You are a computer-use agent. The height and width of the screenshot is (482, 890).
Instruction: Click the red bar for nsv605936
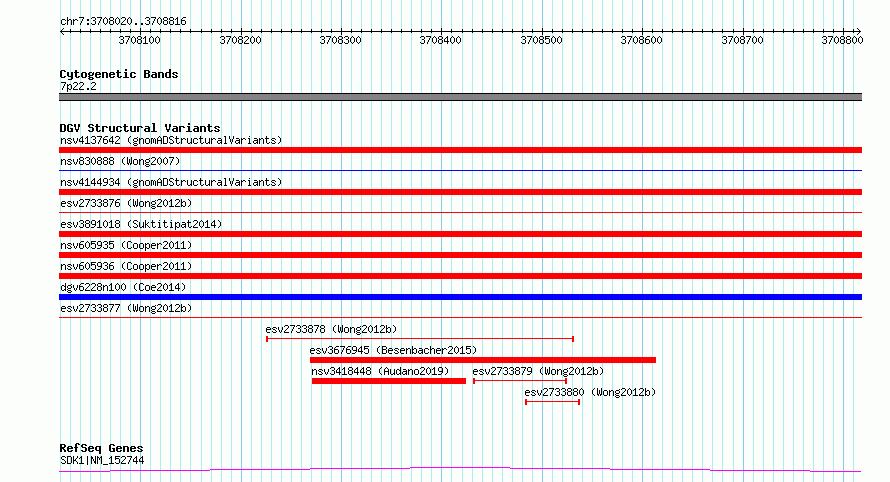click(x=460, y=276)
